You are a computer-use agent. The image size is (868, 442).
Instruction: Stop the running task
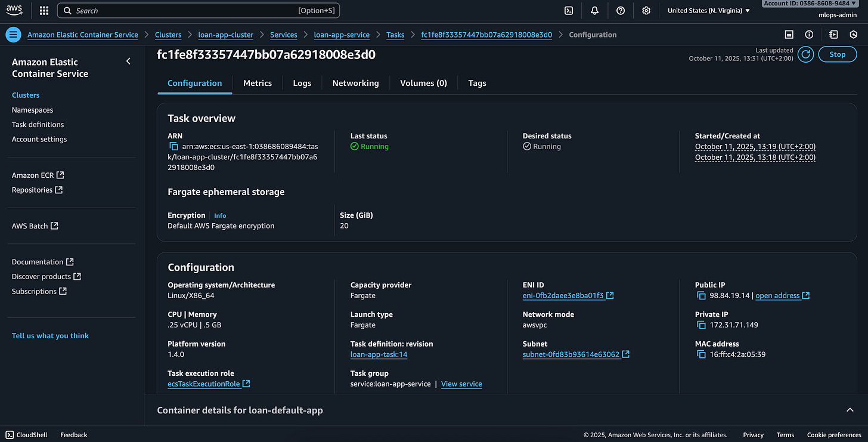(x=838, y=54)
